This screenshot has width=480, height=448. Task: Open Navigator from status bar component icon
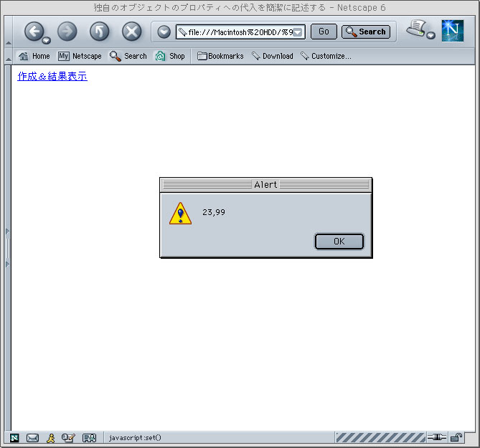coord(14,438)
